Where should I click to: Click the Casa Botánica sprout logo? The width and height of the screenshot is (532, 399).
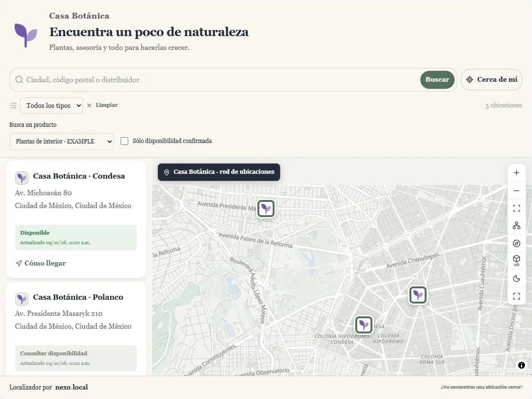(26, 35)
